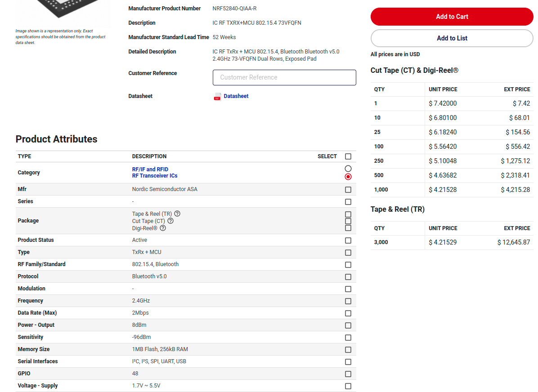This screenshot has height=392, width=538.
Task: Click the Product Attributes heading
Action: pos(56,139)
